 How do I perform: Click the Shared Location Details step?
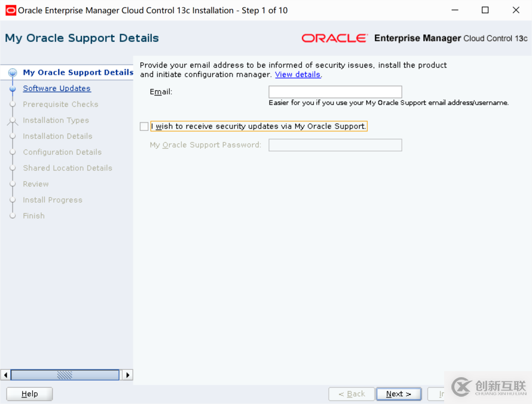coord(68,169)
